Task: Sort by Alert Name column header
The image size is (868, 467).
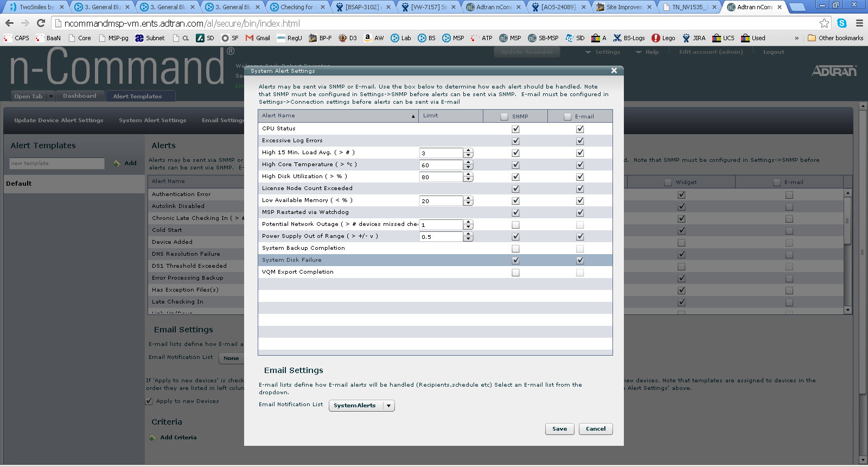Action: (337, 116)
